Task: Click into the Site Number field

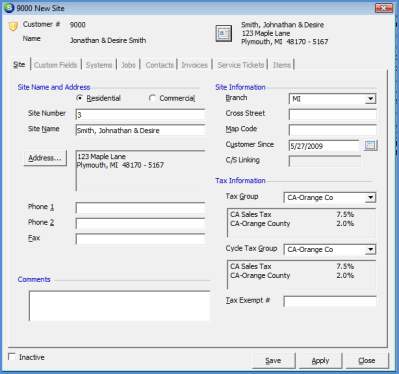Action: tap(140, 115)
